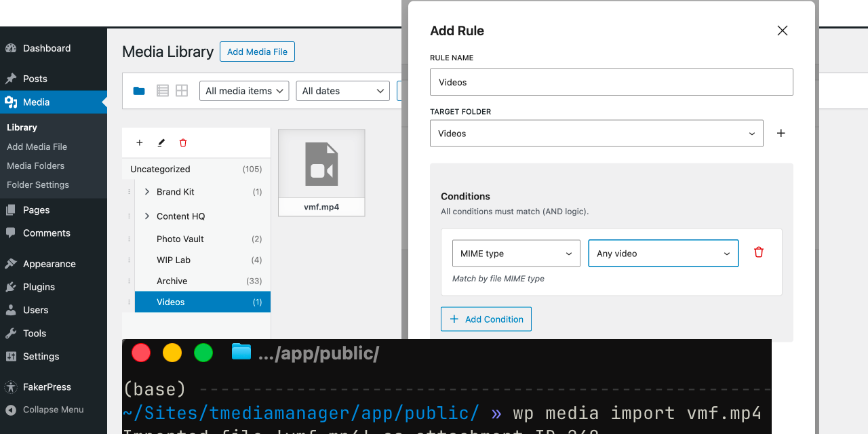868x434 pixels.
Task: Expand the Content HQ folder
Action: click(x=147, y=216)
